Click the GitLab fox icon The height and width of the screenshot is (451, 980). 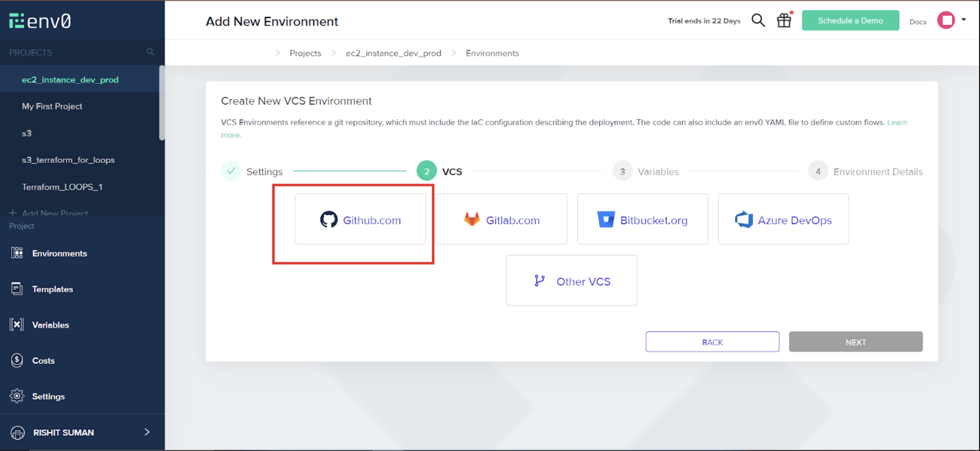472,219
